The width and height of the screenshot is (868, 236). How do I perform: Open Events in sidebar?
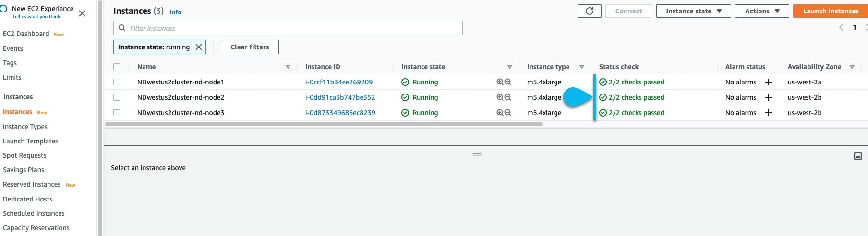click(x=13, y=48)
